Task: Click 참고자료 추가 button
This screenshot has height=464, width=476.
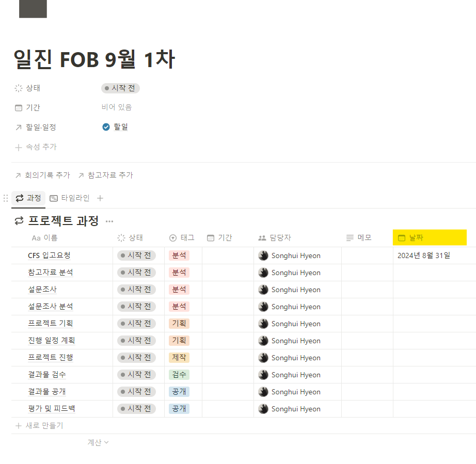Action: tap(106, 175)
